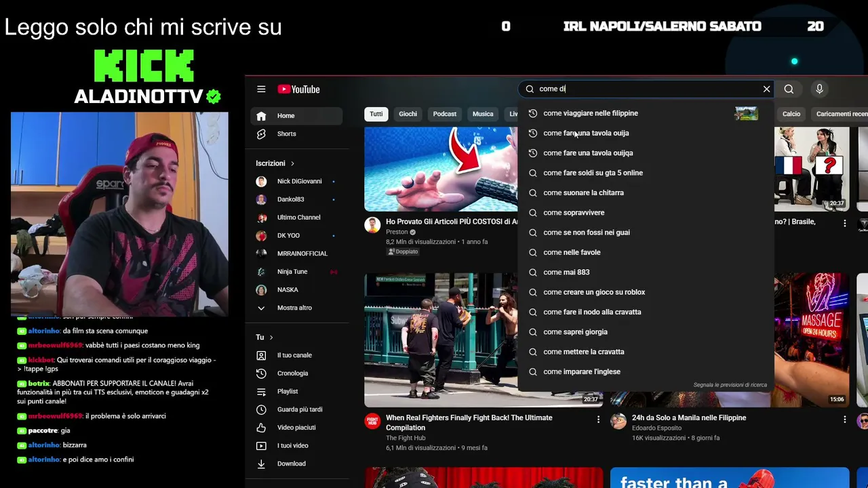This screenshot has height=488, width=868.
Task: Open NASKA channel subscription
Action: [297, 290]
